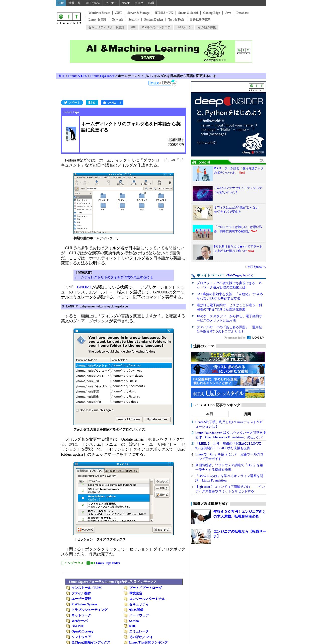The height and width of the screenshot is (644, 322).
Task: Open the Deep Insider Python ad
Action: pos(228,119)
